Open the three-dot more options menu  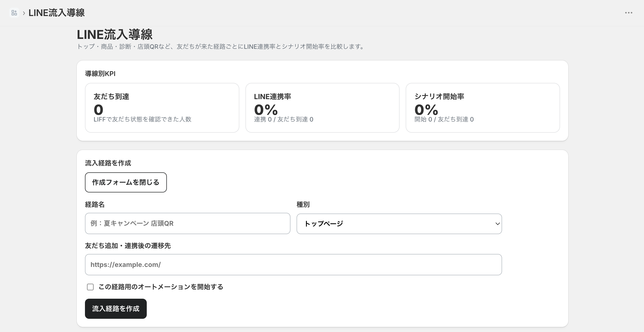(628, 13)
